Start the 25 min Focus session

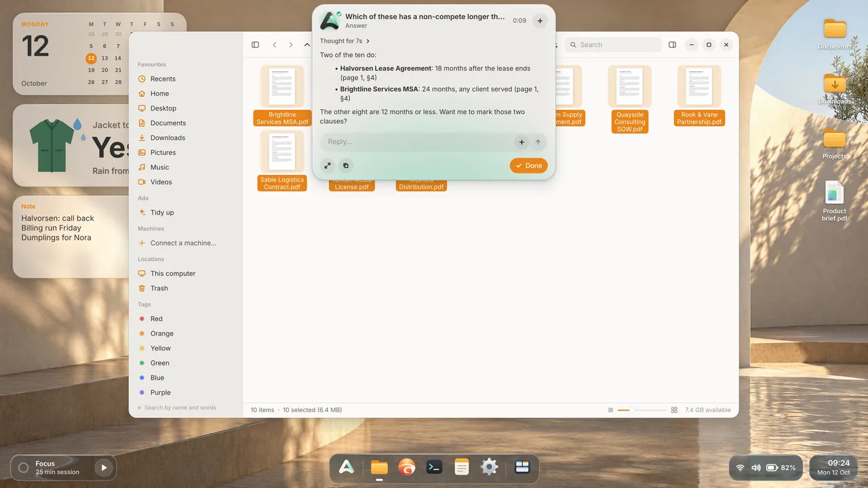pos(104,468)
